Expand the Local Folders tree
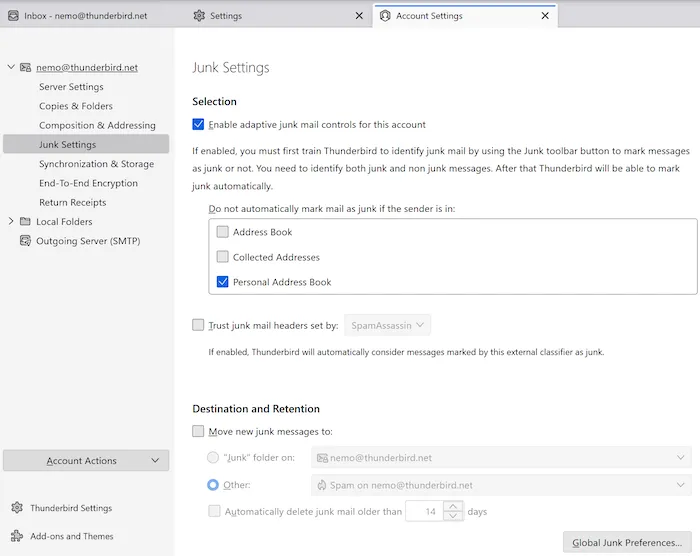Screen dimensions: 700x556 pyautogui.click(x=11, y=221)
